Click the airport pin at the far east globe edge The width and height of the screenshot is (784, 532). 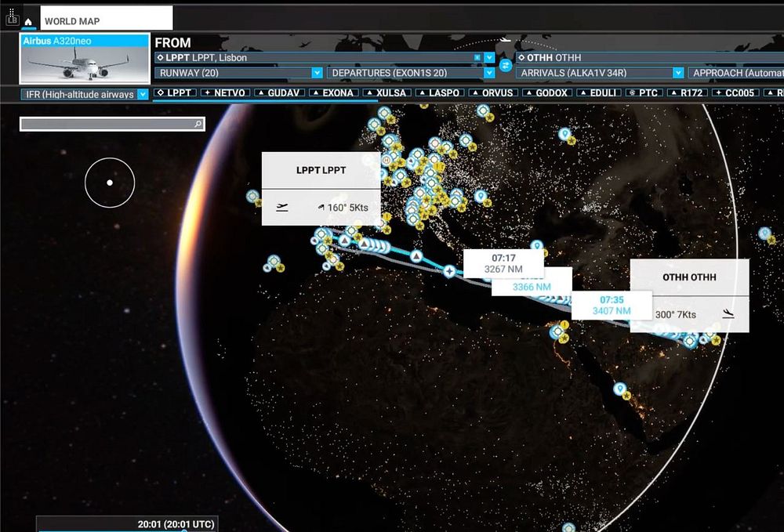[764, 233]
